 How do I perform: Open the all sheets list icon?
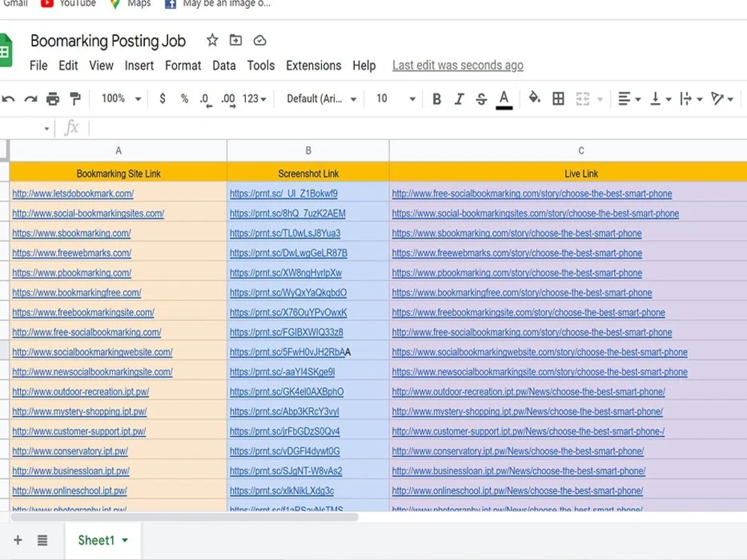pos(43,541)
